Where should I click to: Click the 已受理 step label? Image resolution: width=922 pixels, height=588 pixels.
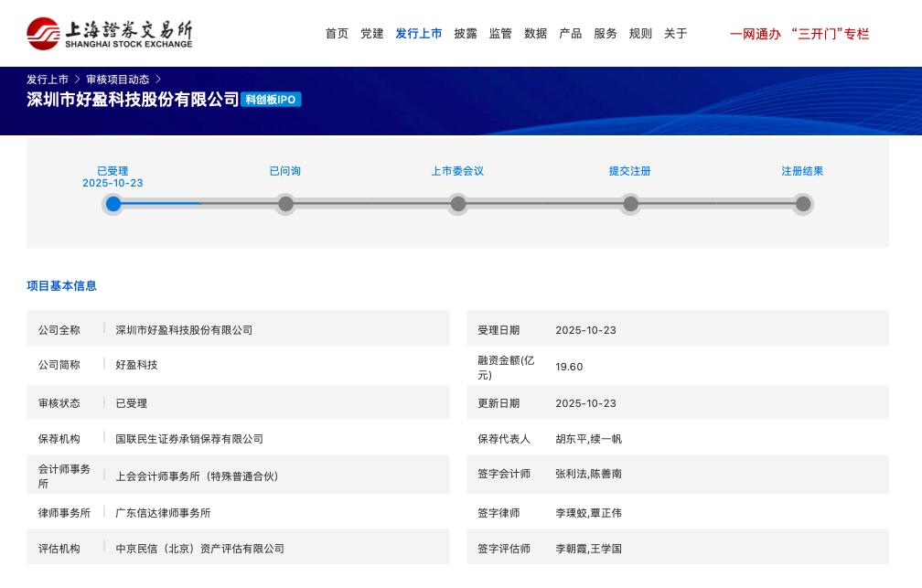[113, 171]
